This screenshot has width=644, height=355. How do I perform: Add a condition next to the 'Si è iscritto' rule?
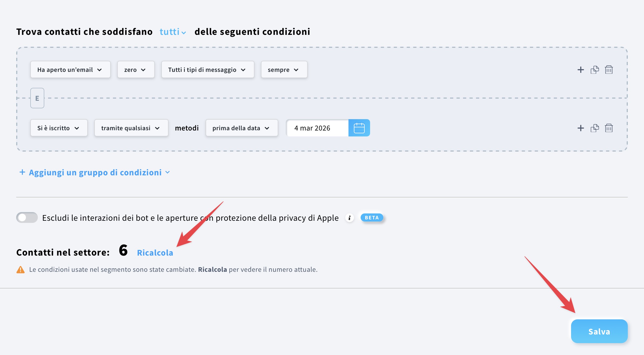(580, 128)
